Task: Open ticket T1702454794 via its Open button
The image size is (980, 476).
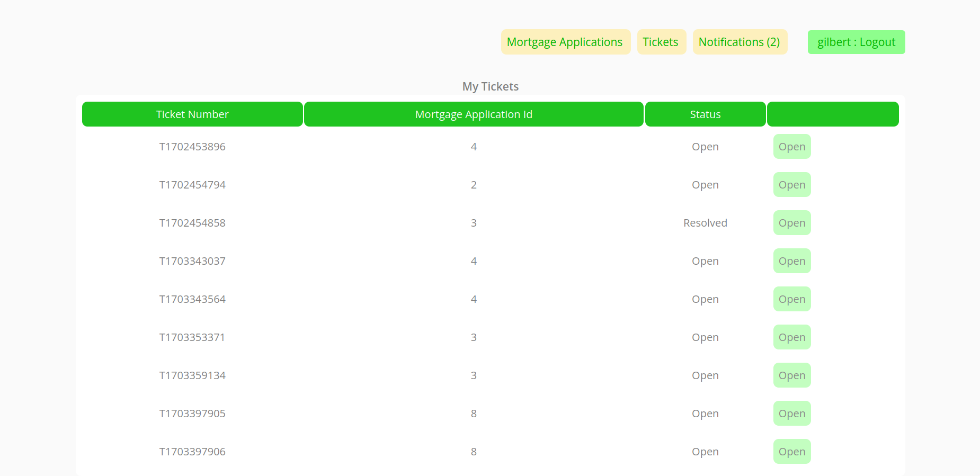Action: pos(792,185)
